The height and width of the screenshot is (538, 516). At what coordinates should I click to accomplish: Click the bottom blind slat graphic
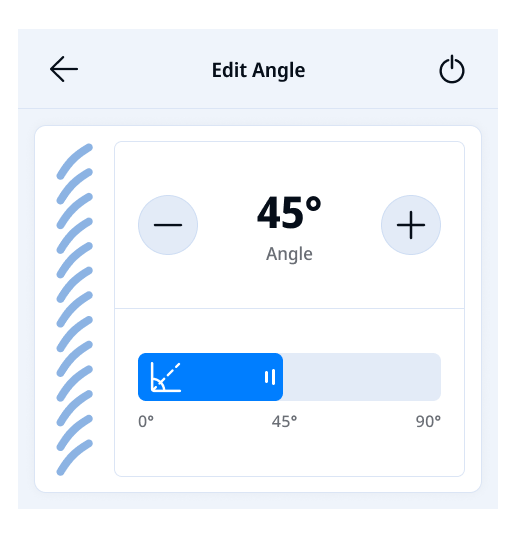pyautogui.click(x=74, y=458)
